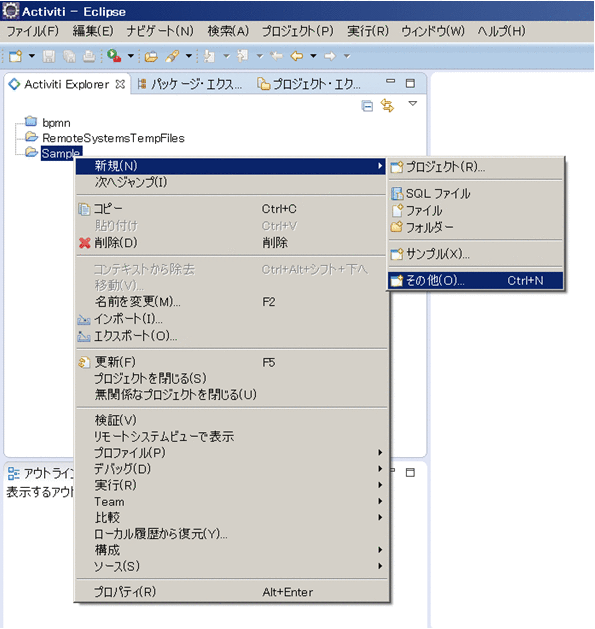This screenshot has height=629, width=595.
Task: Open the Next Annotation dropdown arrow
Action: click(x=227, y=56)
